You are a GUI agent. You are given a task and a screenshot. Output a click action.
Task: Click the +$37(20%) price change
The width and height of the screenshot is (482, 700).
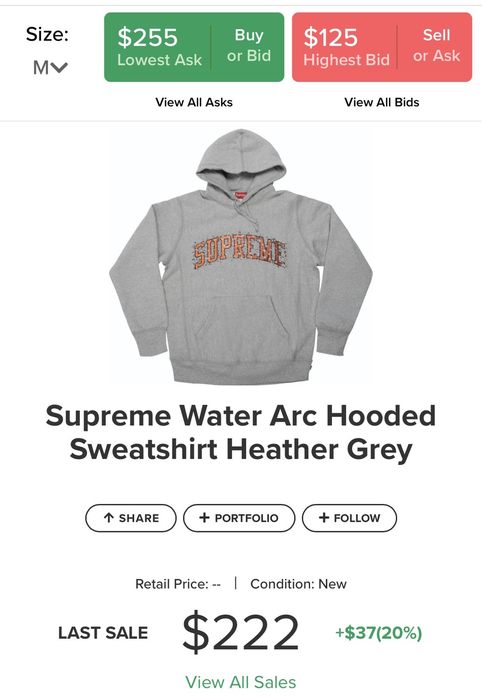pyautogui.click(x=378, y=633)
